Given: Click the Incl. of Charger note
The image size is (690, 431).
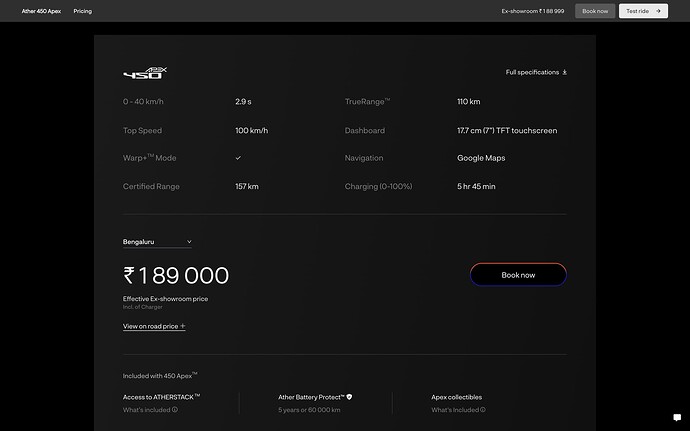Looking at the screenshot, I should pos(143,307).
